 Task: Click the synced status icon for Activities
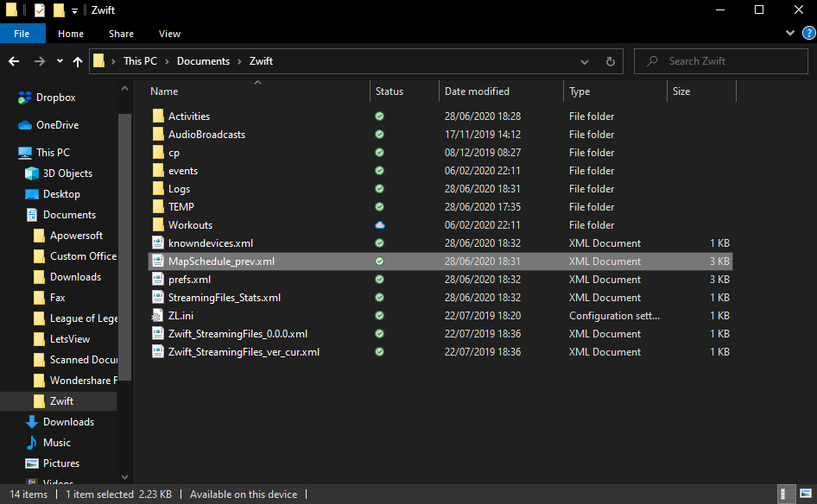tap(380, 117)
